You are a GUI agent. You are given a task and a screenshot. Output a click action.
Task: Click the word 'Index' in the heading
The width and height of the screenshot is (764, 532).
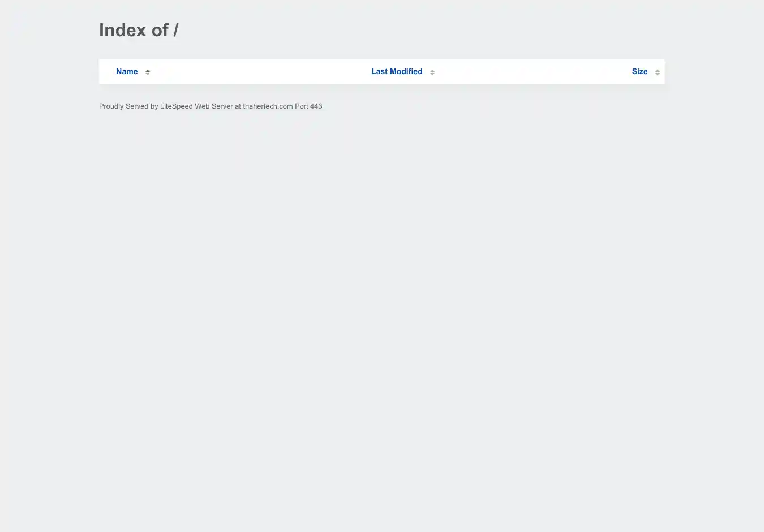coord(122,30)
